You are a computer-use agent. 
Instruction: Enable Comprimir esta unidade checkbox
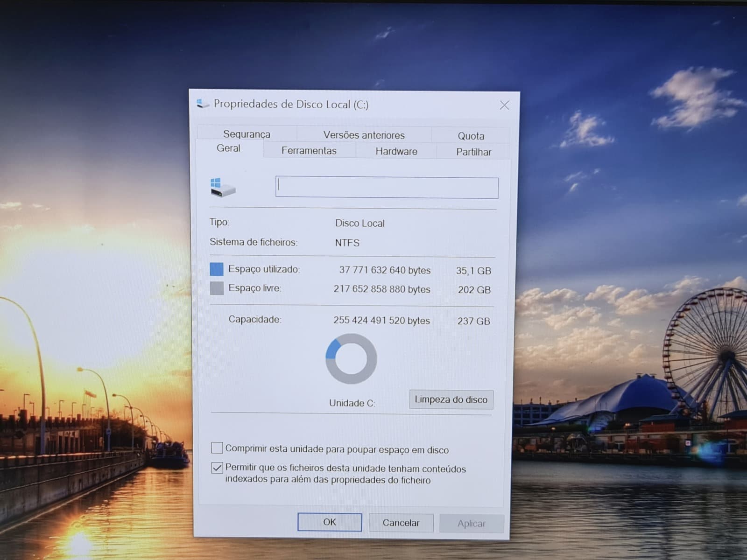[217, 448]
